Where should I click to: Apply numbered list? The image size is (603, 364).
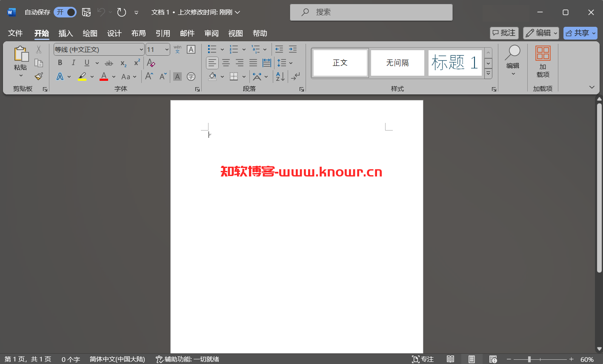234,49
